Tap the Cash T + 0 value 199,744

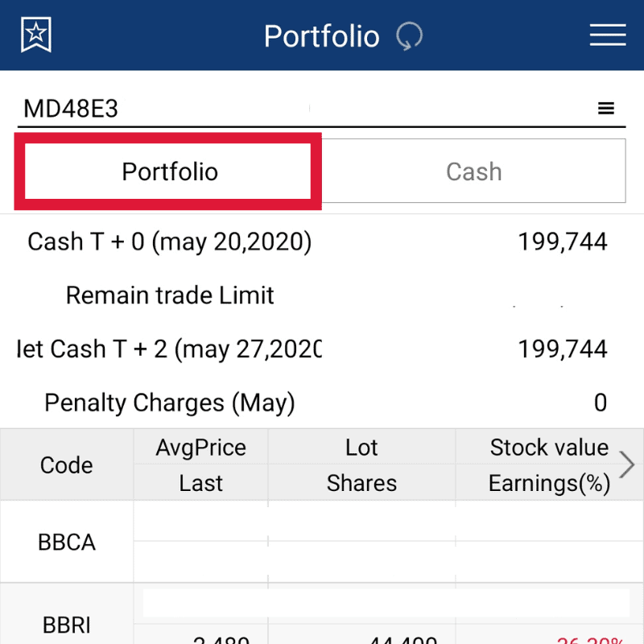pyautogui.click(x=563, y=242)
